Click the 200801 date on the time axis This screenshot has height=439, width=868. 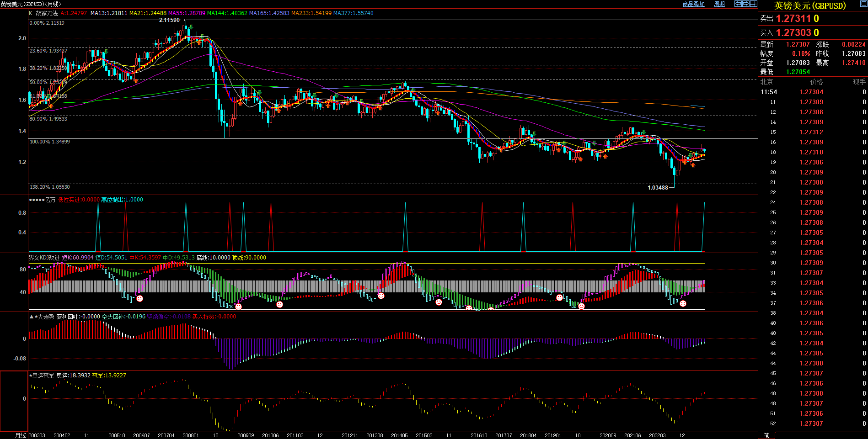point(191,435)
